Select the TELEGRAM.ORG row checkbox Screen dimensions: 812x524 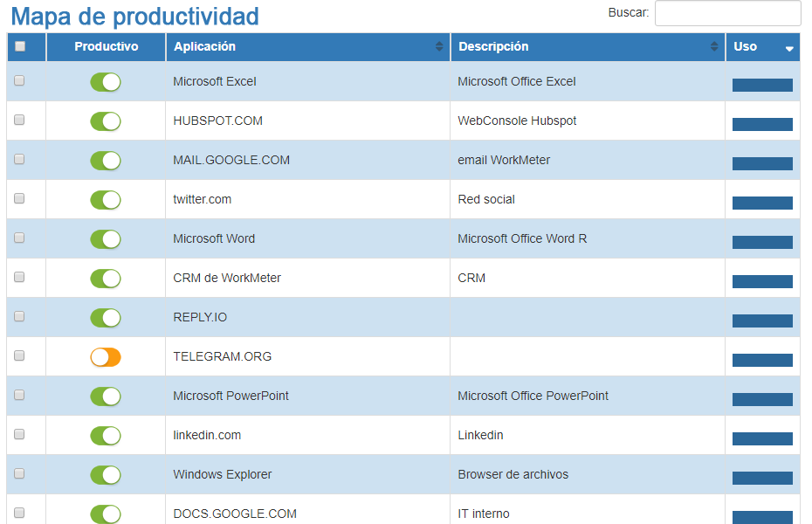coord(19,356)
